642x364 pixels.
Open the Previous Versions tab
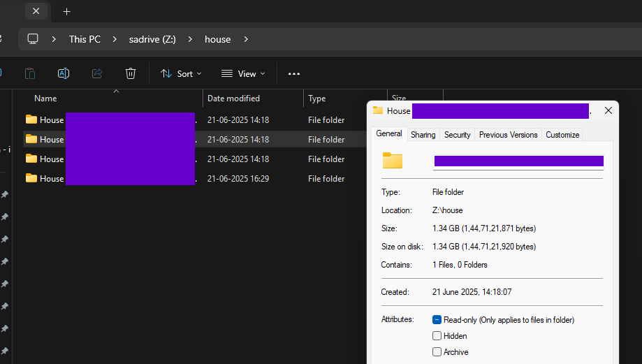508,135
